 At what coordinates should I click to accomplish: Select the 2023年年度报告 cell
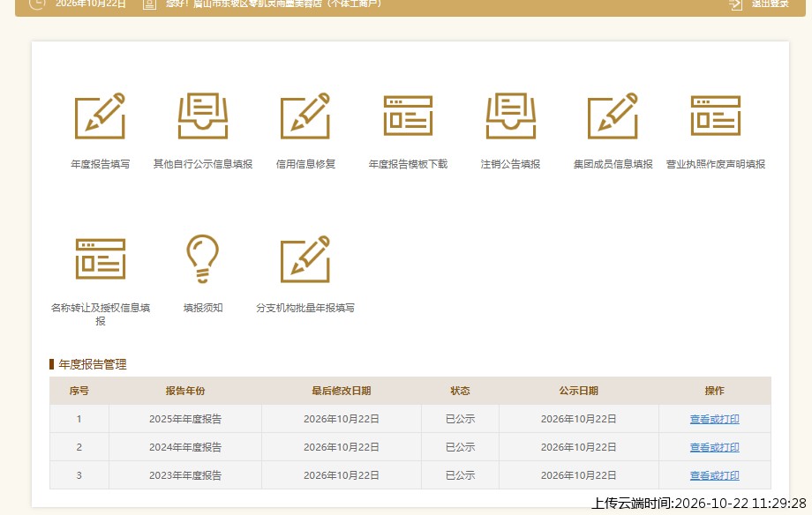point(185,475)
